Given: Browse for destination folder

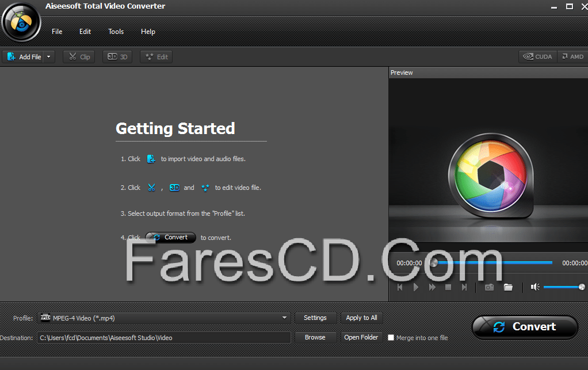Looking at the screenshot, I should 315,337.
